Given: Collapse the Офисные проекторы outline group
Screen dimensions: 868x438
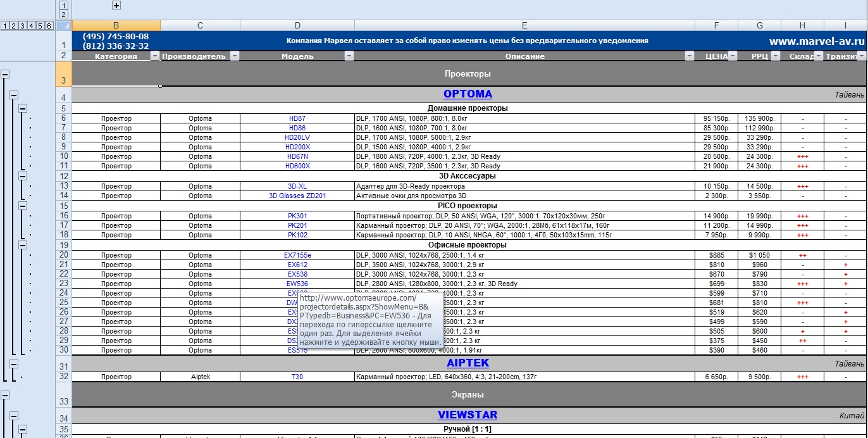Looking at the screenshot, I should [23, 245].
